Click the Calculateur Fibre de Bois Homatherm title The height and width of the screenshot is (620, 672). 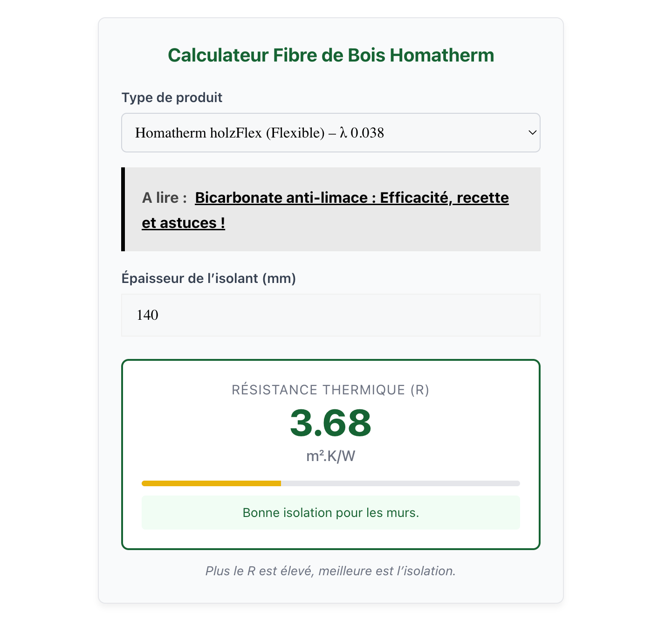point(330,55)
